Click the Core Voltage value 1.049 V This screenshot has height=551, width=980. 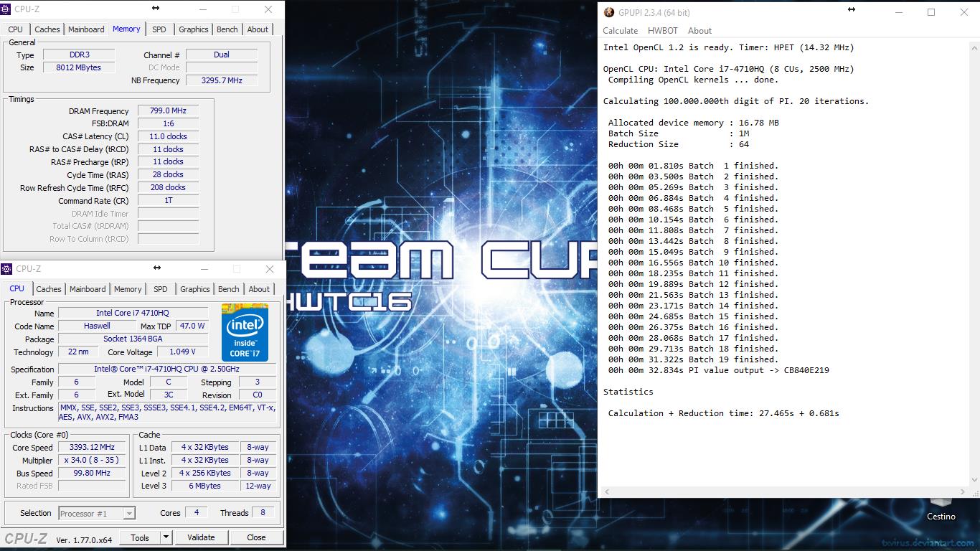[x=182, y=352]
